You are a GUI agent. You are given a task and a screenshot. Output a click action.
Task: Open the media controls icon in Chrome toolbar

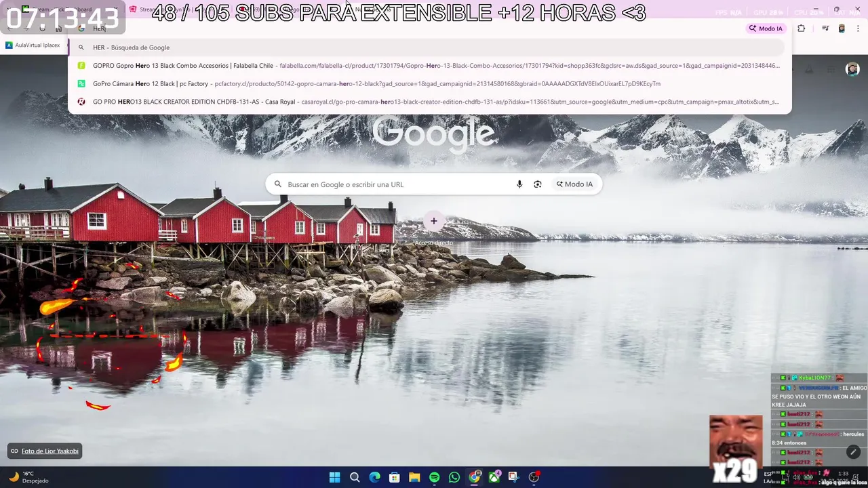coord(825,28)
